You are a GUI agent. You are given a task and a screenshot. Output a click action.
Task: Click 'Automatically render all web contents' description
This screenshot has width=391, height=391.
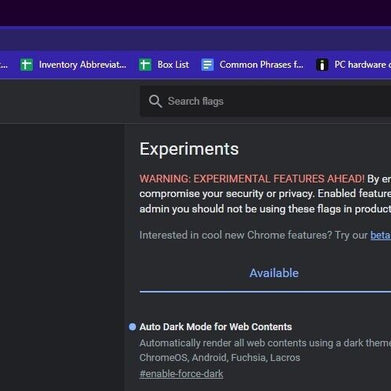tap(265, 343)
